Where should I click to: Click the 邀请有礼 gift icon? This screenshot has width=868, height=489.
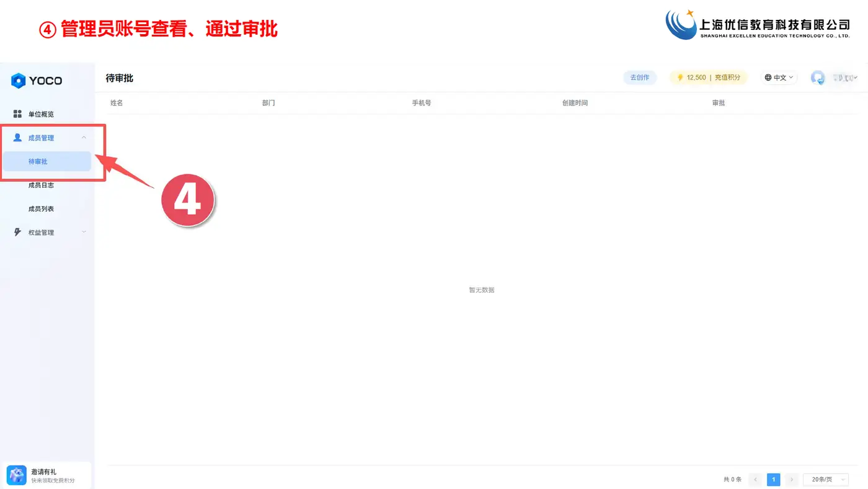click(x=17, y=475)
